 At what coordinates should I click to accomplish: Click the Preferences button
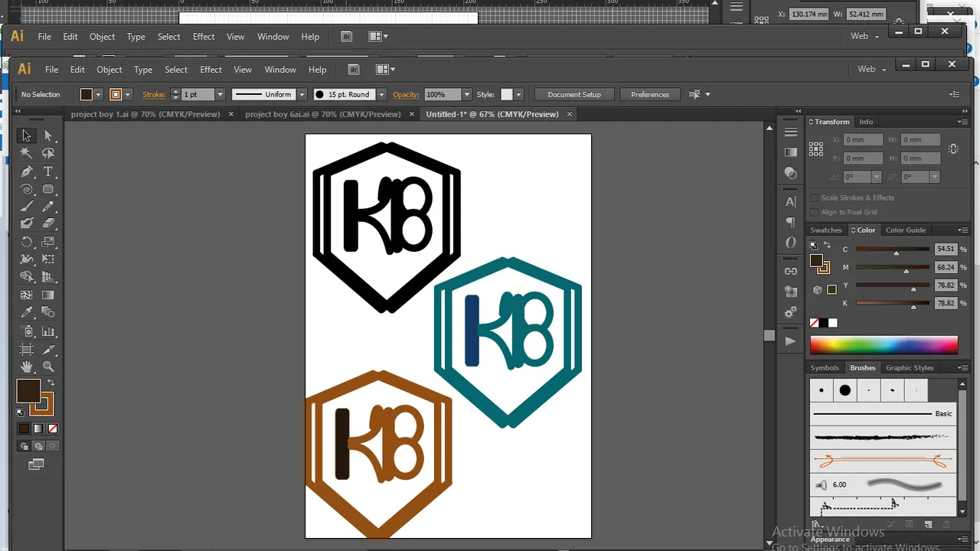tap(650, 94)
